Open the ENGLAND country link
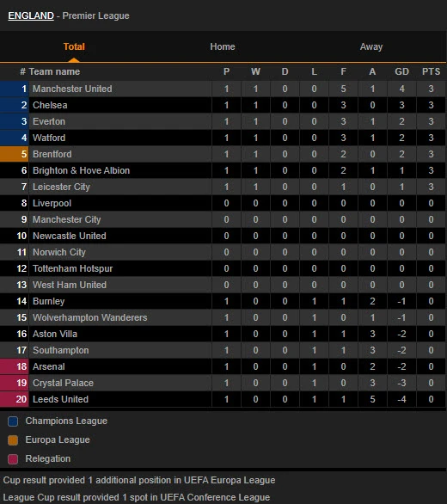The height and width of the screenshot is (504, 447). tap(31, 15)
